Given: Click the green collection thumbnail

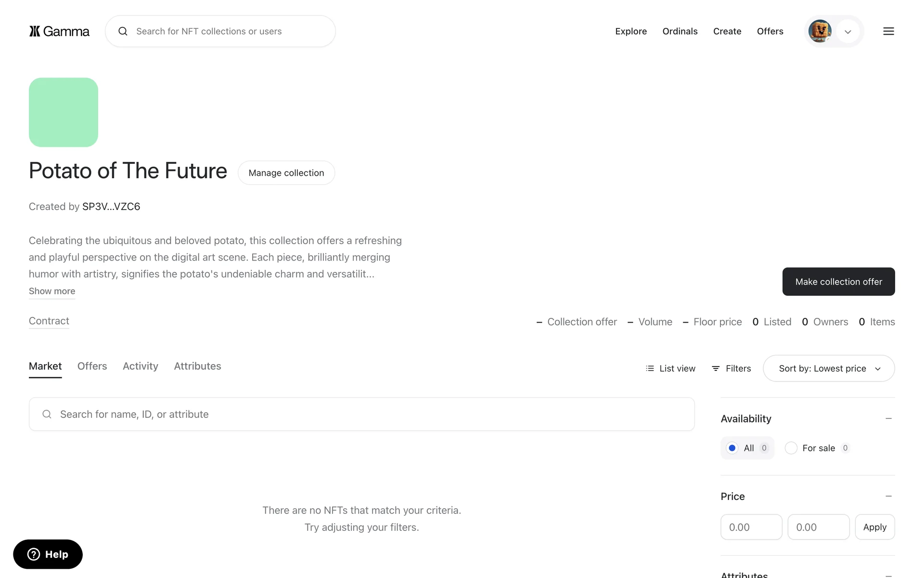Looking at the screenshot, I should click(64, 112).
